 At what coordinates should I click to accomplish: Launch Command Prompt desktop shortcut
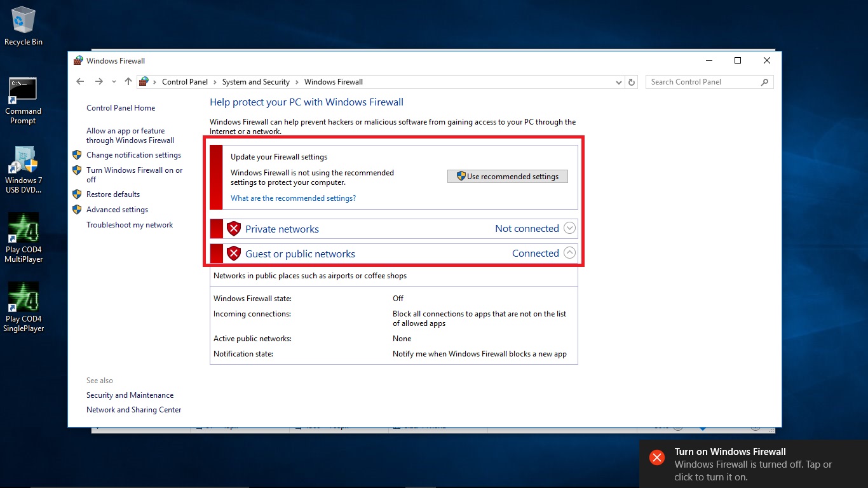23,100
